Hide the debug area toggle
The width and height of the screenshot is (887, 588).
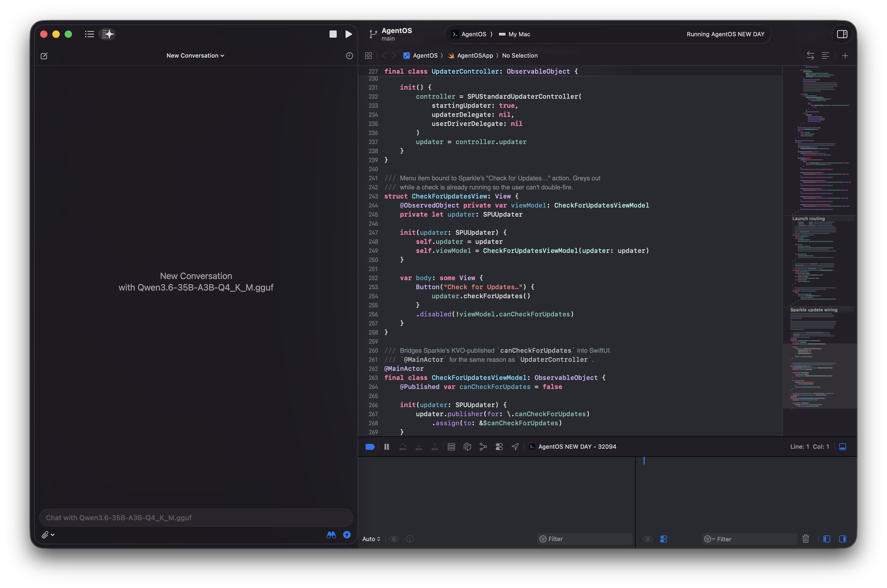[x=842, y=447]
